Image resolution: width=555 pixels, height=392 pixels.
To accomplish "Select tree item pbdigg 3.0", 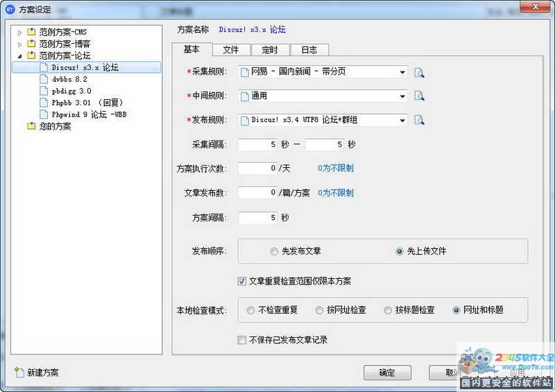I will pyautogui.click(x=71, y=91).
